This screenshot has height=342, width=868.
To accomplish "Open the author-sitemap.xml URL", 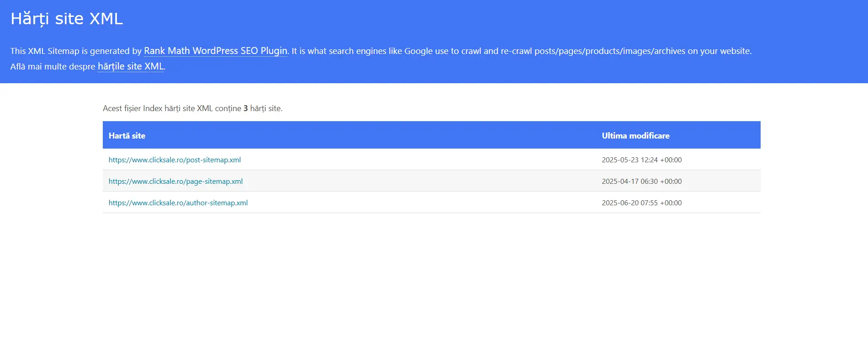I will pyautogui.click(x=178, y=203).
